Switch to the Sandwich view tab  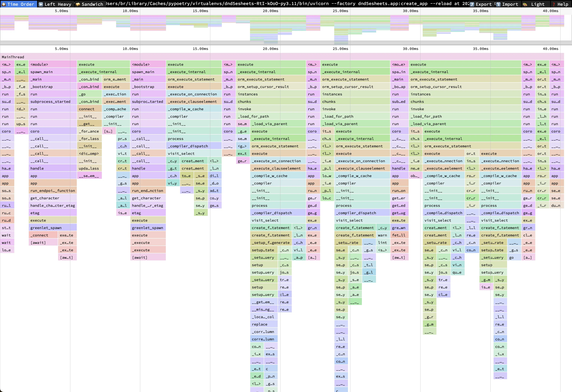click(92, 4)
